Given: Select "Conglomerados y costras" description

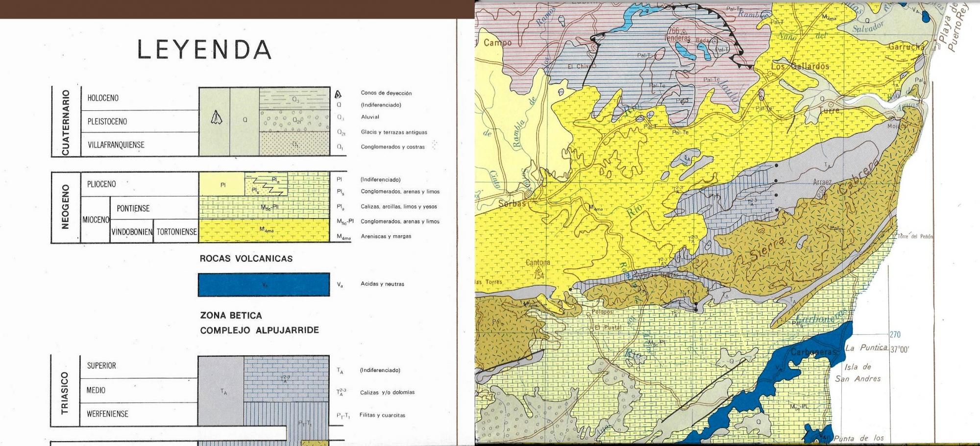Looking at the screenshot, I should [392, 147].
